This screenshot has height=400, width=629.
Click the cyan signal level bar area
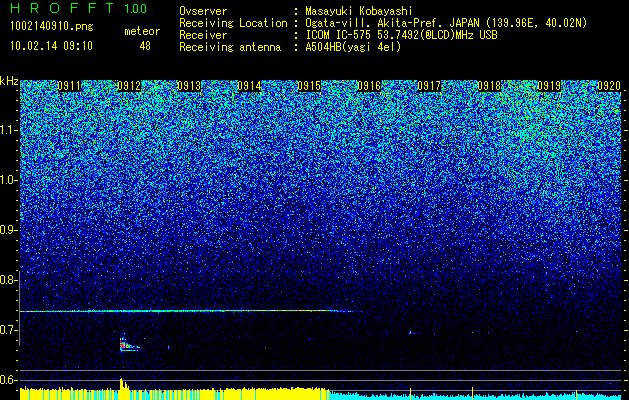click(476, 396)
